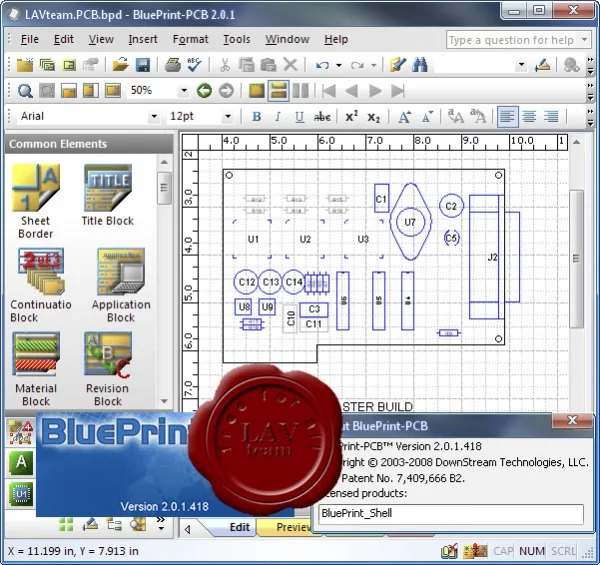Toggle strikethrough abc formatting
This screenshot has width=600, height=565.
[322, 117]
